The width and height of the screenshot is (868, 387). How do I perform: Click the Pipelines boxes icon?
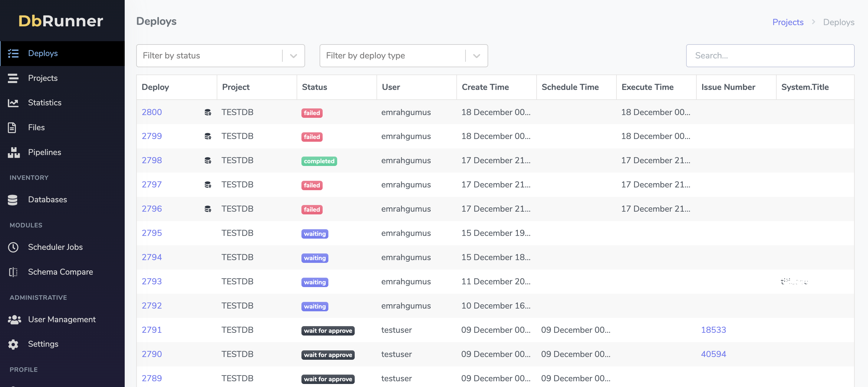tap(14, 152)
